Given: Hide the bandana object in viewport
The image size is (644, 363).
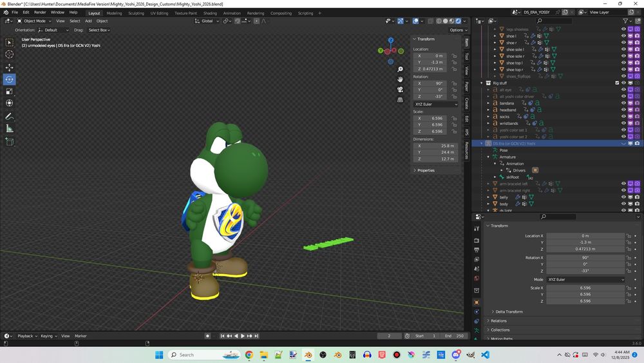Looking at the screenshot, I should [x=623, y=103].
